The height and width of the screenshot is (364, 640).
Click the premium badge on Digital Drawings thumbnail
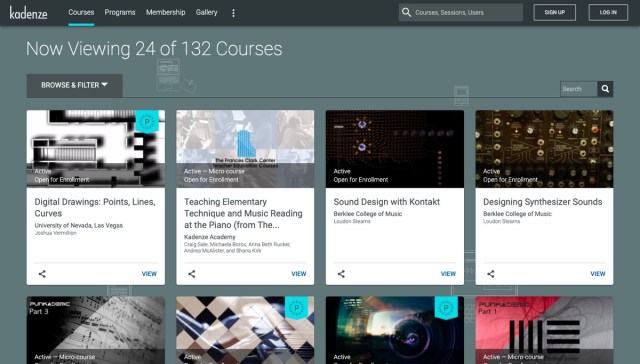tap(147, 121)
